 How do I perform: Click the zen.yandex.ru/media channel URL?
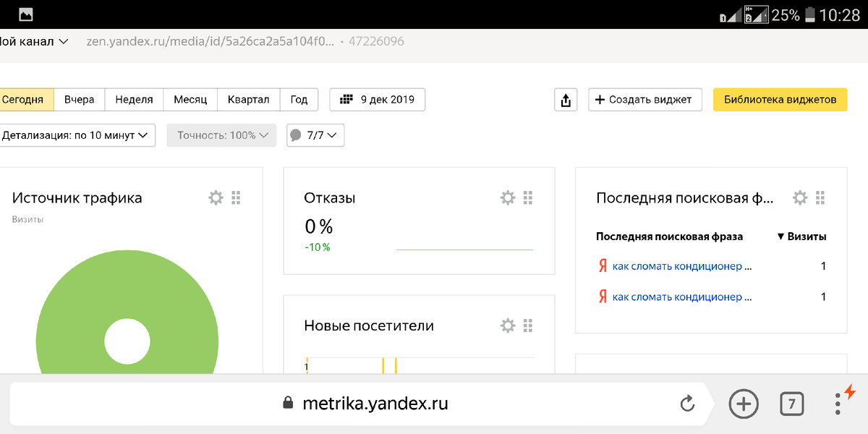point(210,41)
